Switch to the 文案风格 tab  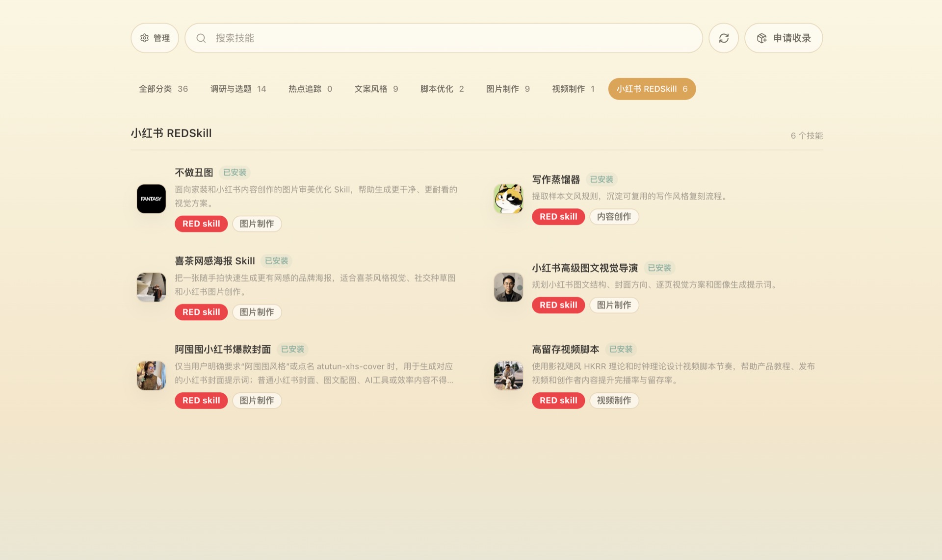(376, 89)
